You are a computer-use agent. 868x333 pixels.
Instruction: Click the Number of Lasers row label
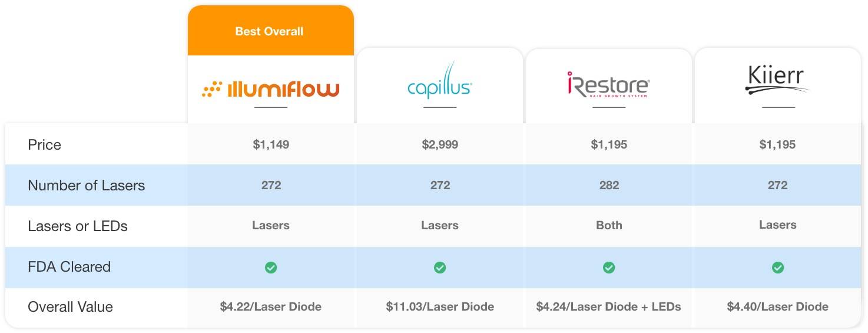[86, 186]
